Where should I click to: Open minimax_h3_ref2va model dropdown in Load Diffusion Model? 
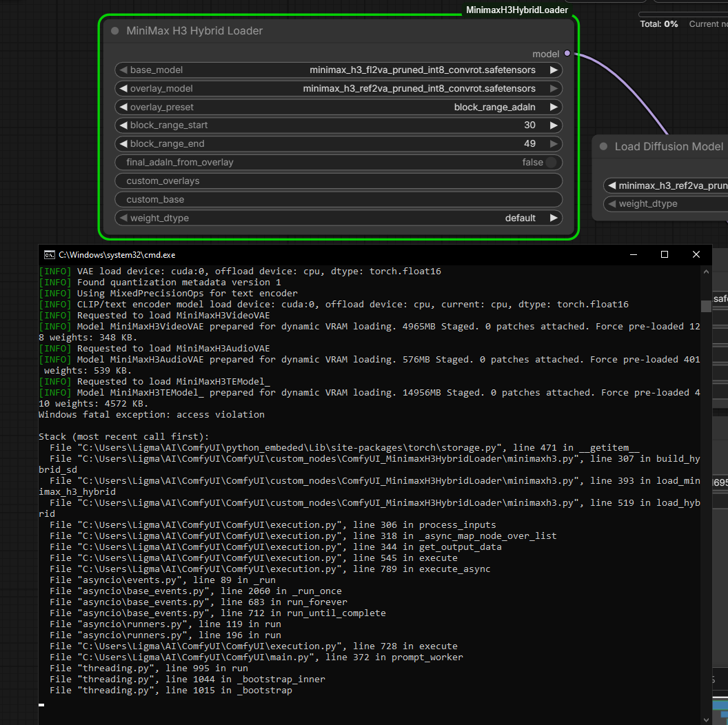(674, 185)
